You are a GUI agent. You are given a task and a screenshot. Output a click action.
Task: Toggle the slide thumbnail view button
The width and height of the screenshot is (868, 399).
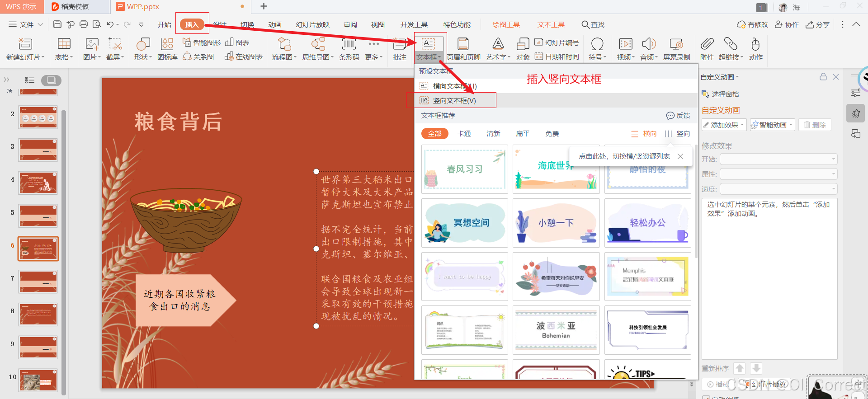pos(51,80)
